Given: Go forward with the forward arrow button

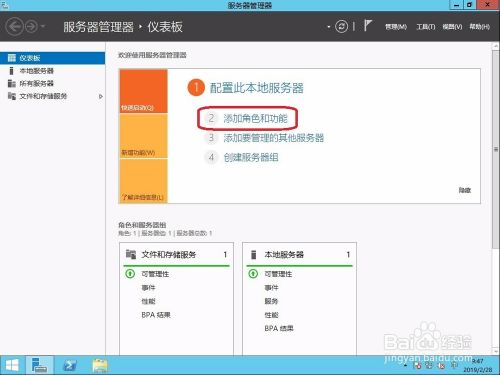Looking at the screenshot, I should 32,26.
